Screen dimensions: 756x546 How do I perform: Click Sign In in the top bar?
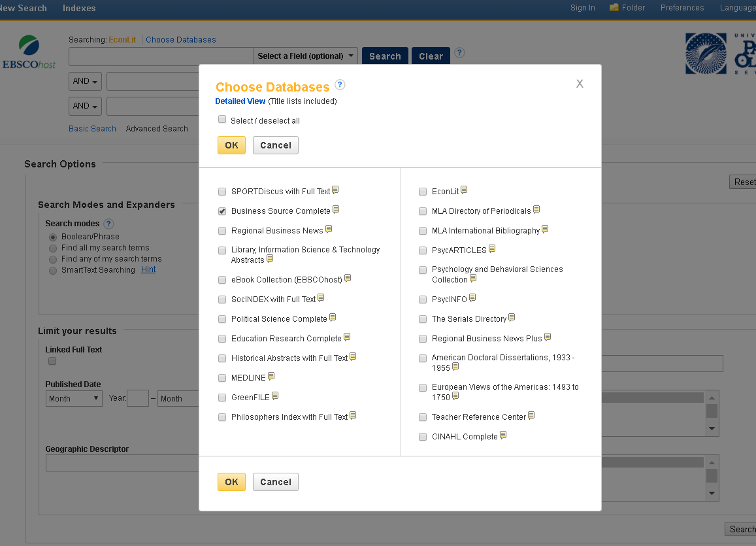582,8
